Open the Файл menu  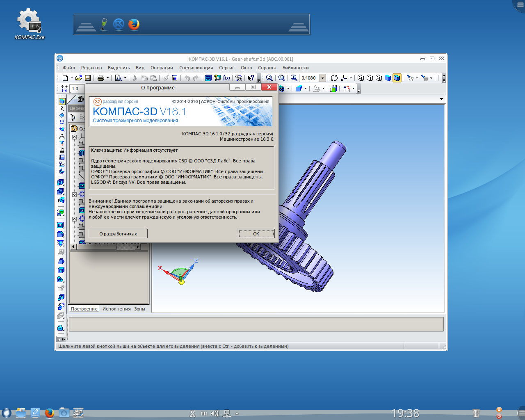pos(68,68)
